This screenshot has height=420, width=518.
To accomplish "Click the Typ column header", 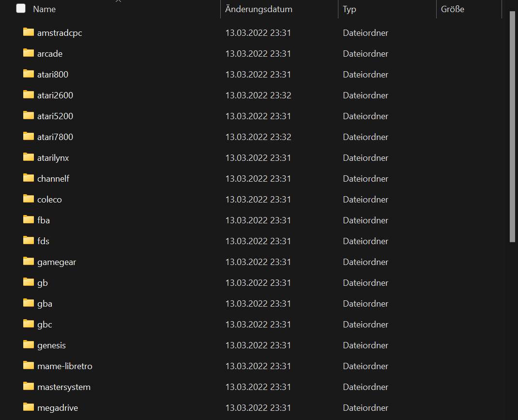I will click(x=349, y=9).
